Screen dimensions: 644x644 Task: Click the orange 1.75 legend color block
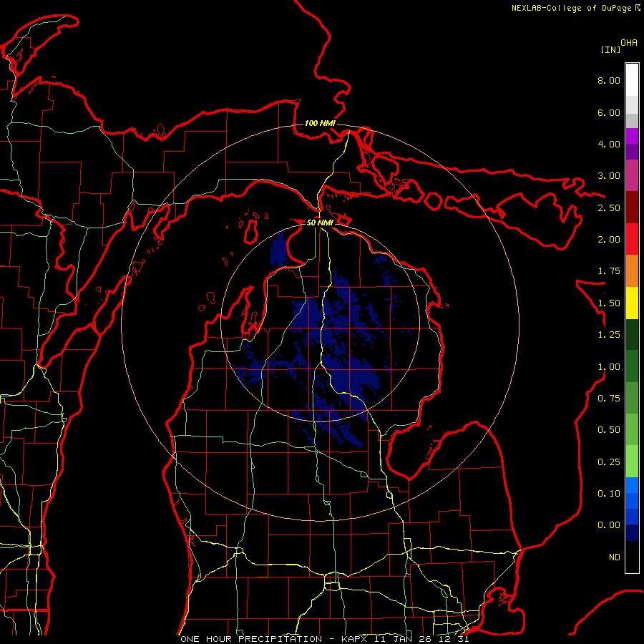click(x=632, y=271)
